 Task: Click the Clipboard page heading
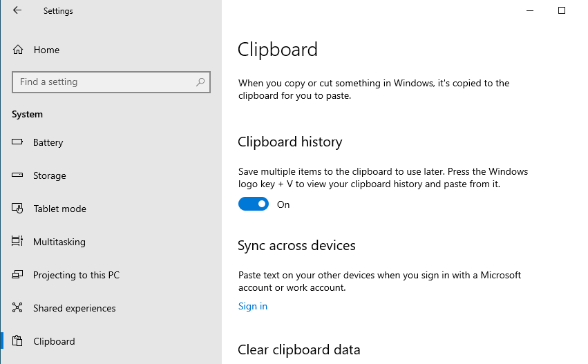pos(278,50)
